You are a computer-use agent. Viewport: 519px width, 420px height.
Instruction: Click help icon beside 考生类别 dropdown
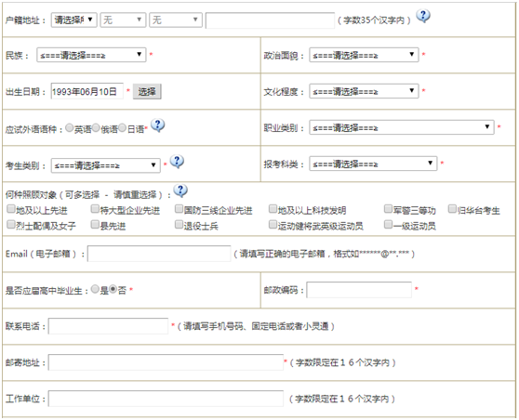[177, 162]
